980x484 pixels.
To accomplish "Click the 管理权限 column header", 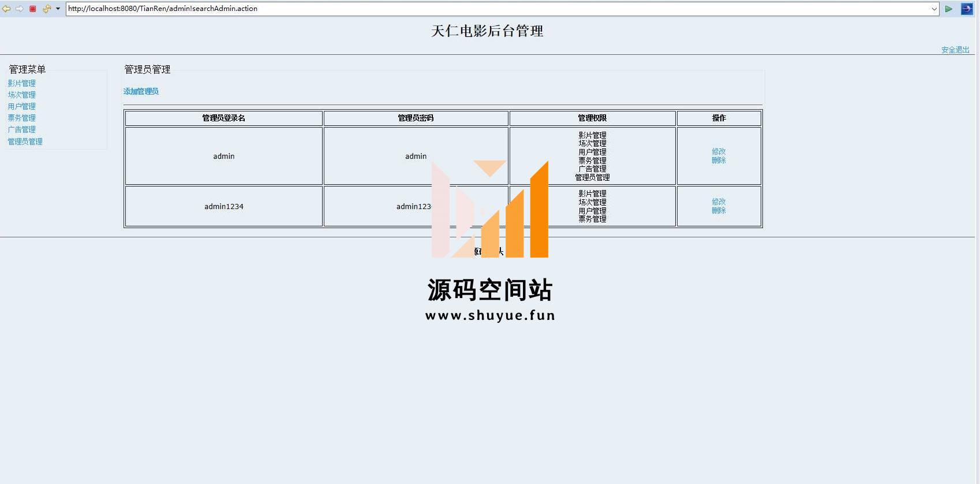I will pos(592,118).
